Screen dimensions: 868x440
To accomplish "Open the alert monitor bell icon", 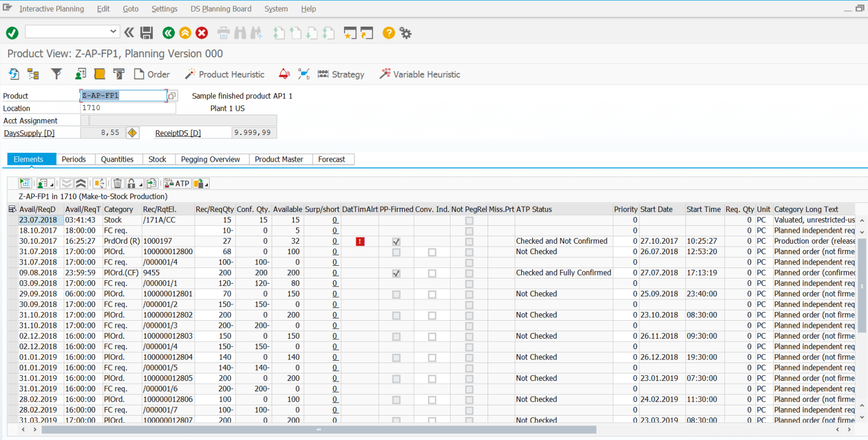I will (284, 74).
